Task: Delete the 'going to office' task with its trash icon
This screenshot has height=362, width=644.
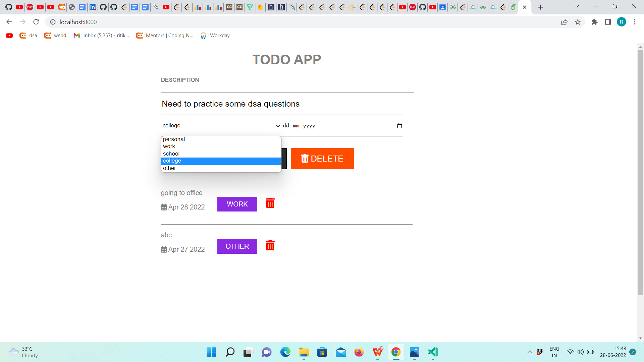Action: pyautogui.click(x=270, y=203)
